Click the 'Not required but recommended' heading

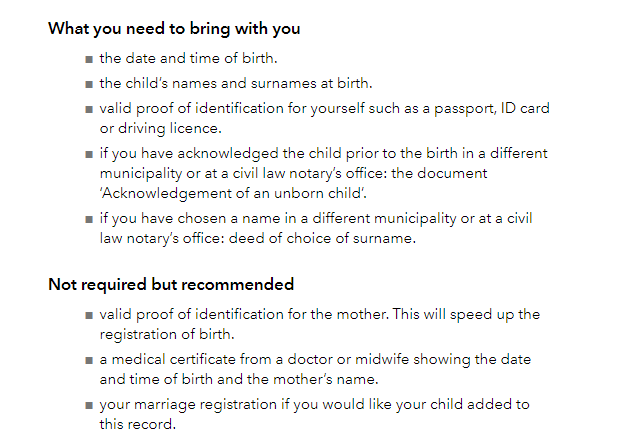click(x=171, y=284)
